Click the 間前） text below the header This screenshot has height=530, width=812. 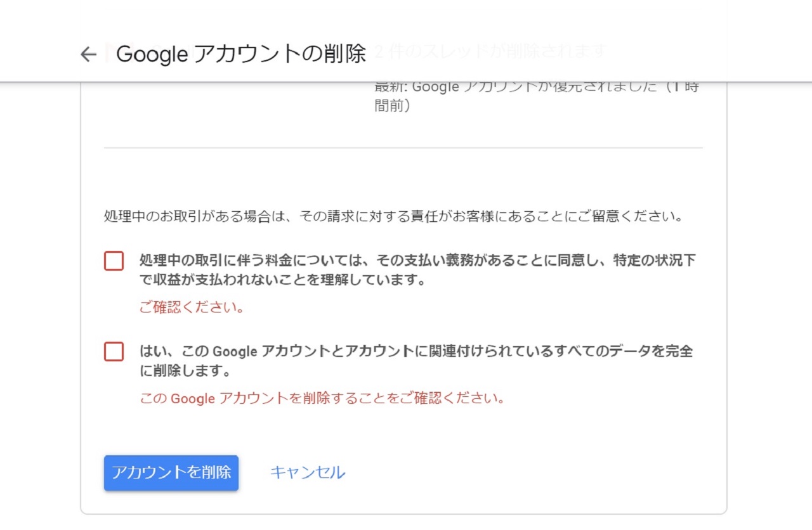click(x=392, y=107)
